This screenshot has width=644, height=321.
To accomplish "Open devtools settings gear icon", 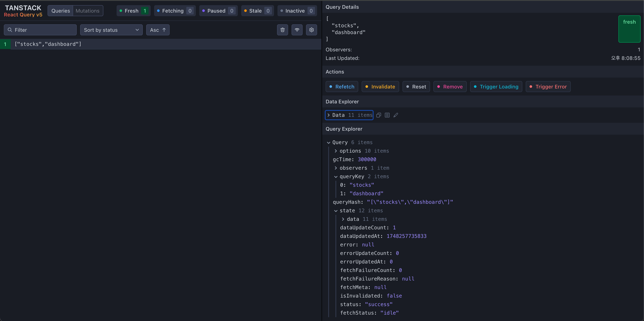I will tap(312, 30).
